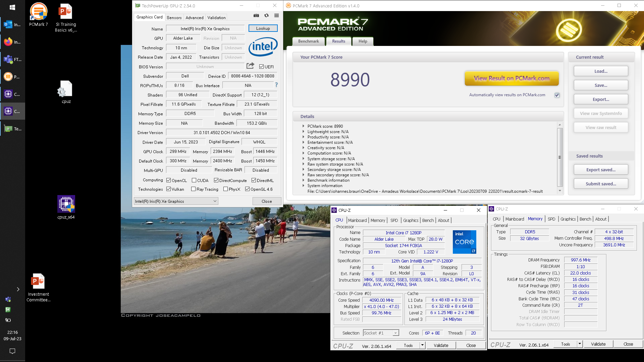Screen dimensions: 644x362
Task: Open PCMark 7 desktop shortcut
Action: [x=39, y=15]
